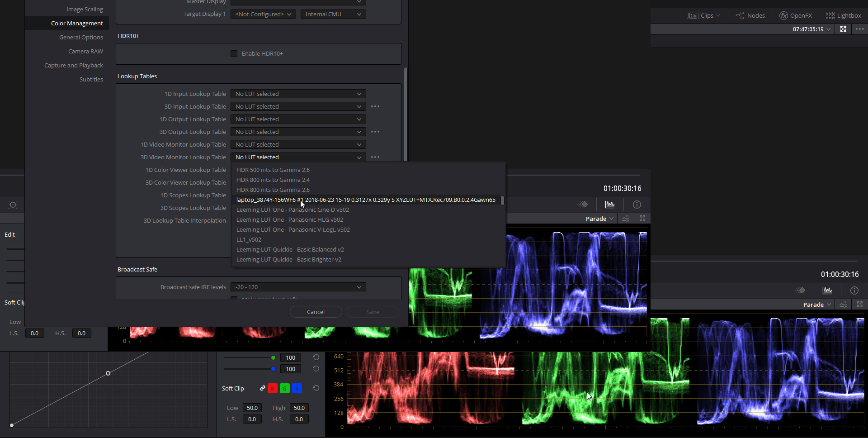Open upper Parade scope settings icon
Image resolution: width=868 pixels, height=438 pixels.
click(x=626, y=219)
